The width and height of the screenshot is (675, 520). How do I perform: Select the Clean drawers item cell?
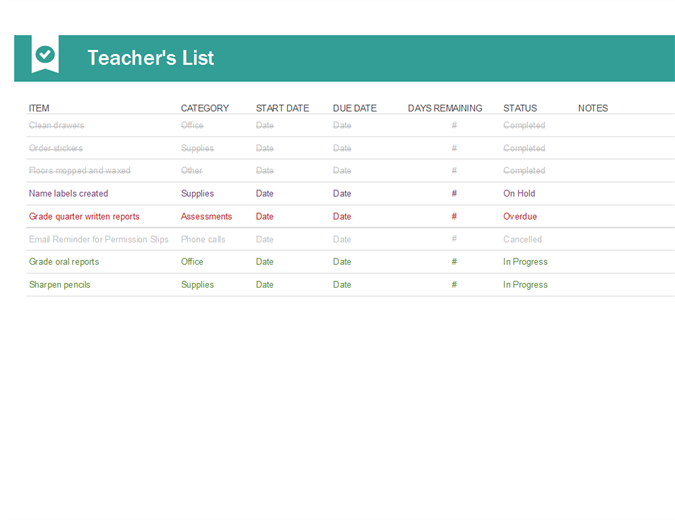pyautogui.click(x=56, y=125)
